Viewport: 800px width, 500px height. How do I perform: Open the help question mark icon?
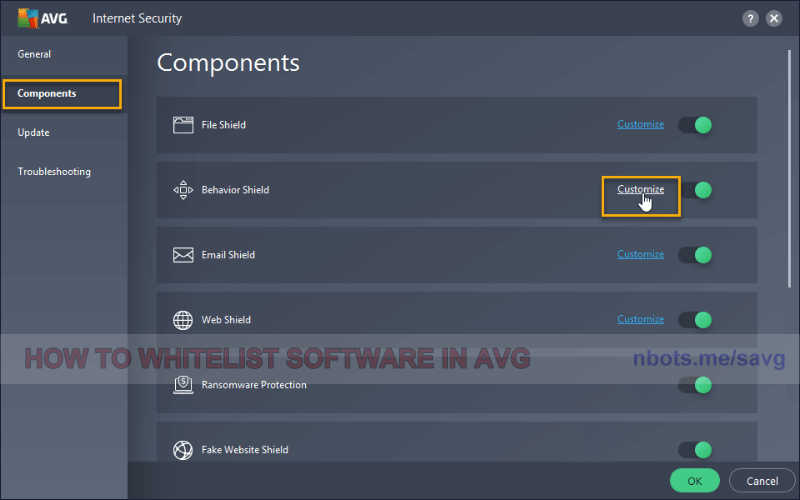pyautogui.click(x=750, y=19)
